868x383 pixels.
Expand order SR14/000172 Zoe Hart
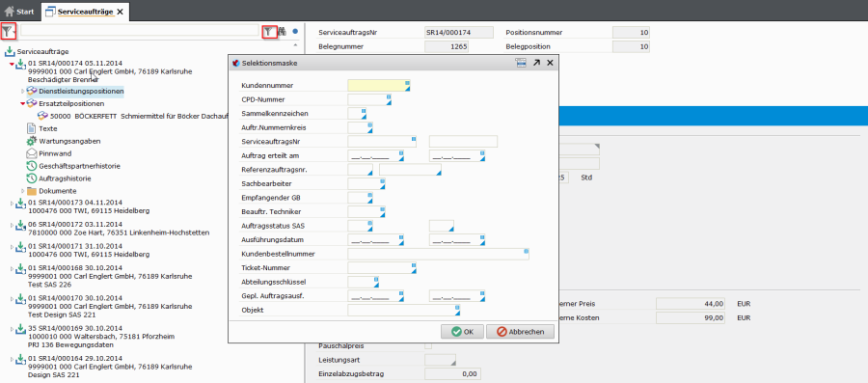[13, 225]
